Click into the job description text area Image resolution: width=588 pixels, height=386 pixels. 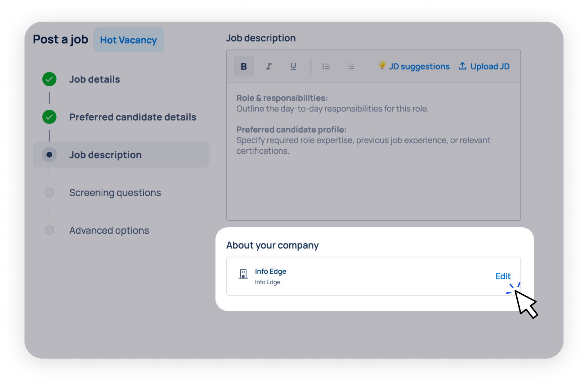pos(373,180)
